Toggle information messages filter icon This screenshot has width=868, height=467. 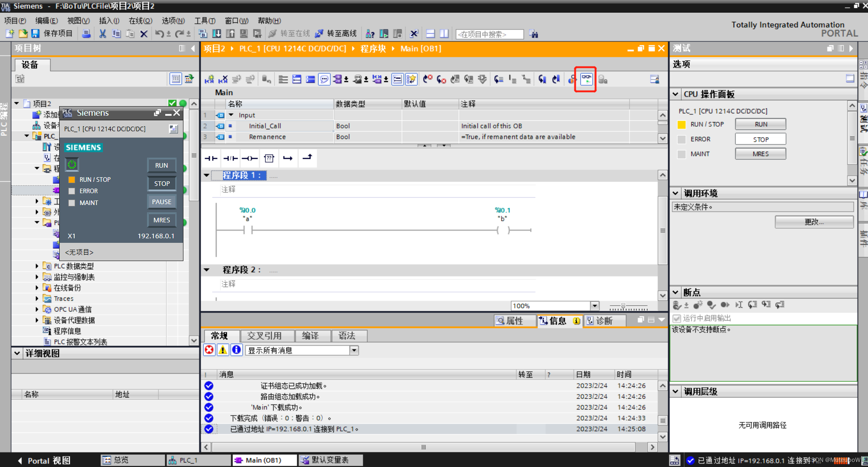[x=236, y=350]
